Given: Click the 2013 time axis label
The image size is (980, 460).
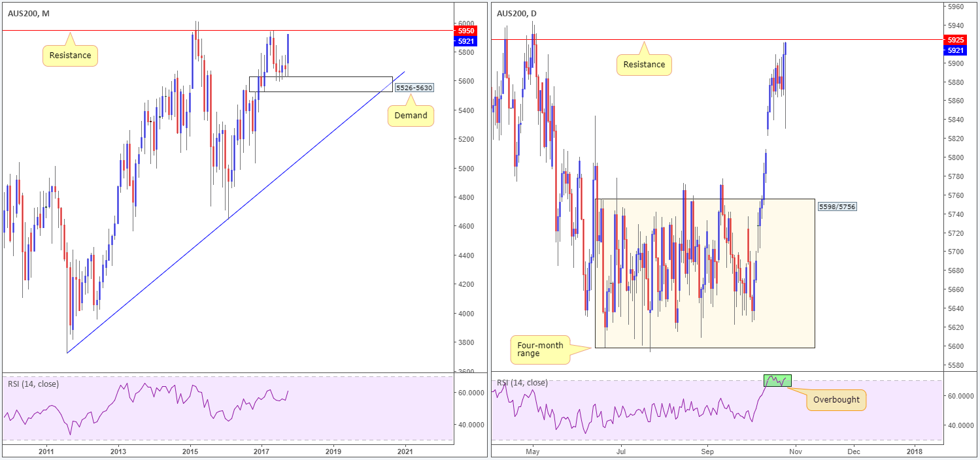Looking at the screenshot, I should (118, 451).
